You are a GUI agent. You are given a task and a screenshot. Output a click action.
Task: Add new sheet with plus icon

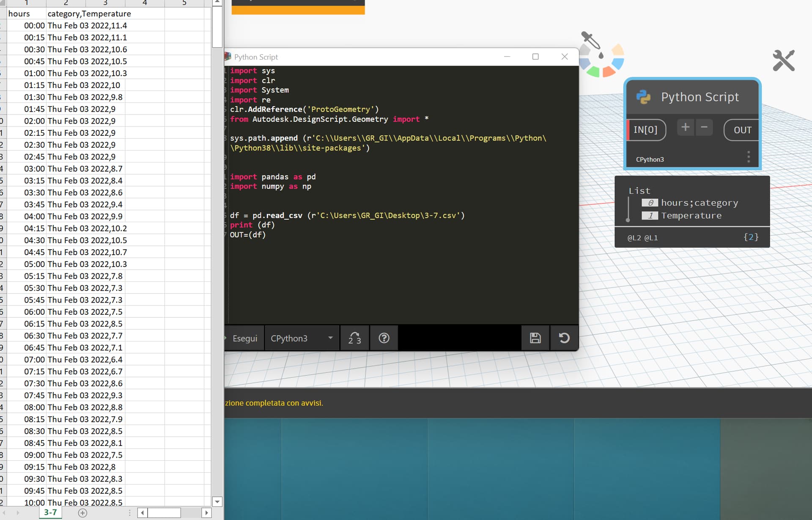pyautogui.click(x=82, y=513)
